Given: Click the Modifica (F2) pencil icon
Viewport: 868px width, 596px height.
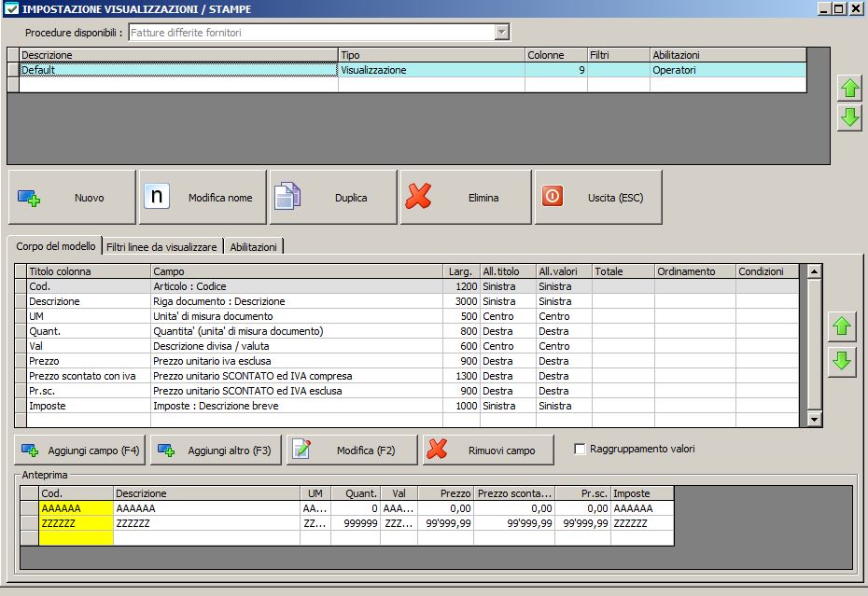Looking at the screenshot, I should coord(301,450).
